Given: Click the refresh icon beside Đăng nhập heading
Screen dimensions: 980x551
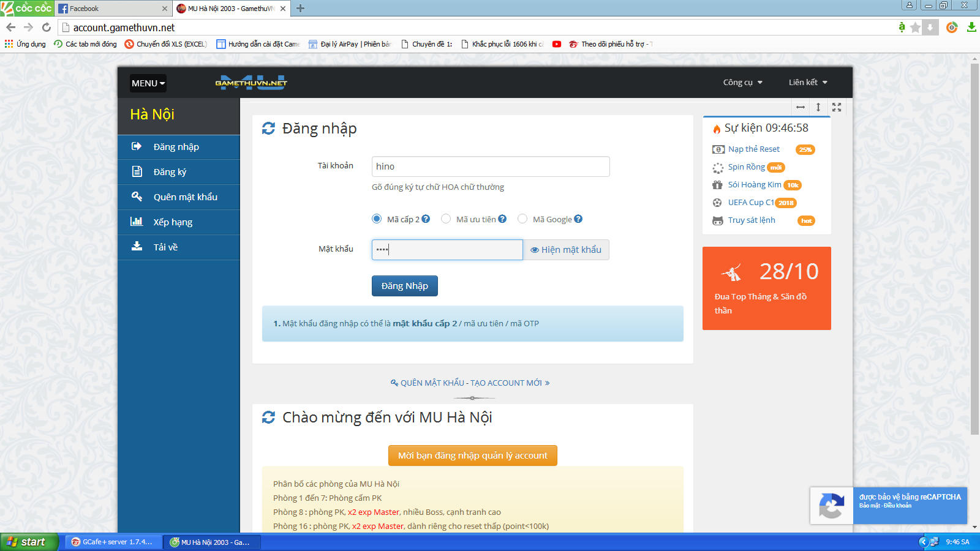Looking at the screenshot, I should [x=268, y=128].
